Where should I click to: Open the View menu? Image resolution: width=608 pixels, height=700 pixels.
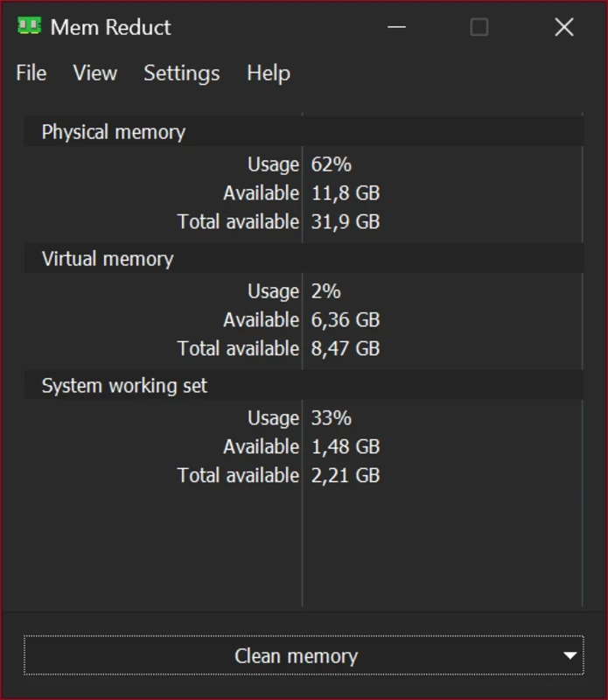pos(94,73)
